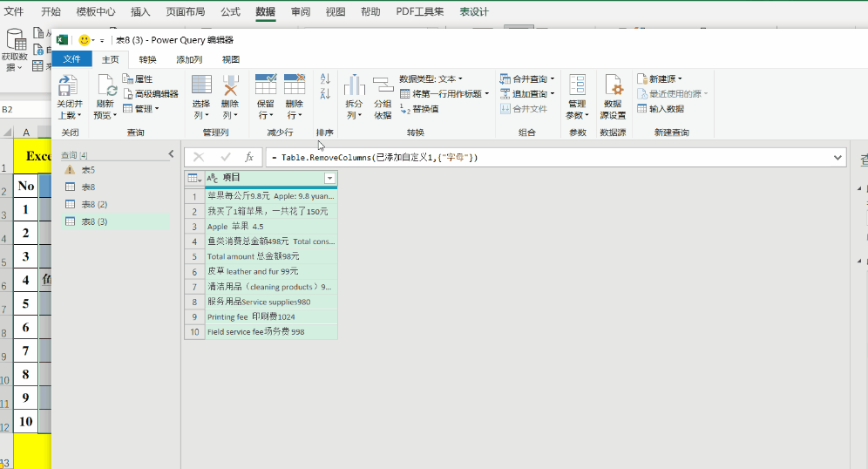
Task: Select cell 'Printing fee 印刷费1024'
Action: pos(271,316)
